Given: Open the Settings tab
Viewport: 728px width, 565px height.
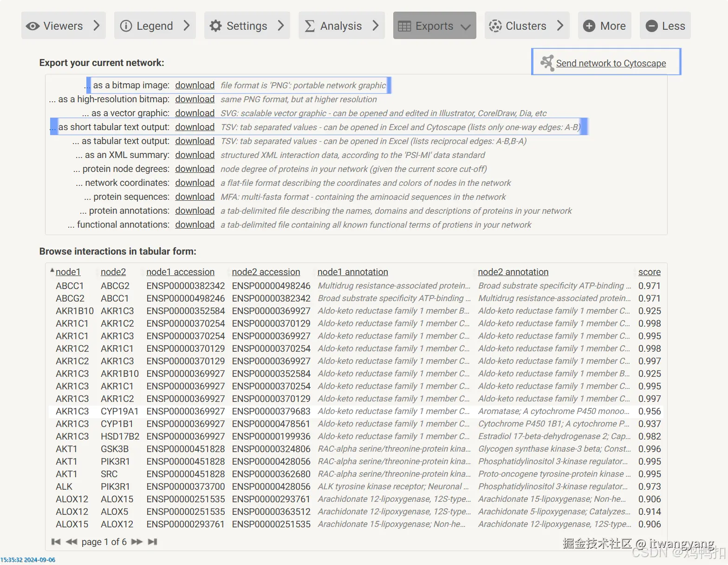Looking at the screenshot, I should pos(247,26).
